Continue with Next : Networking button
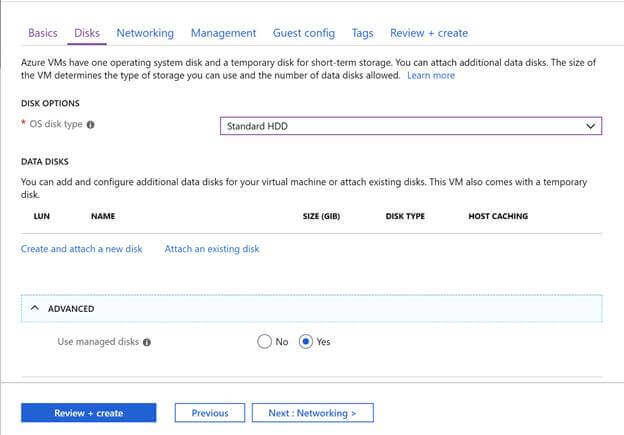 click(312, 413)
